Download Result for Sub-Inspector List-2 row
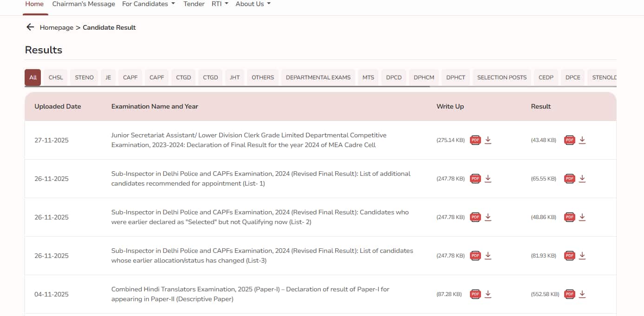Screen dimensions: 644x316 (582, 217)
